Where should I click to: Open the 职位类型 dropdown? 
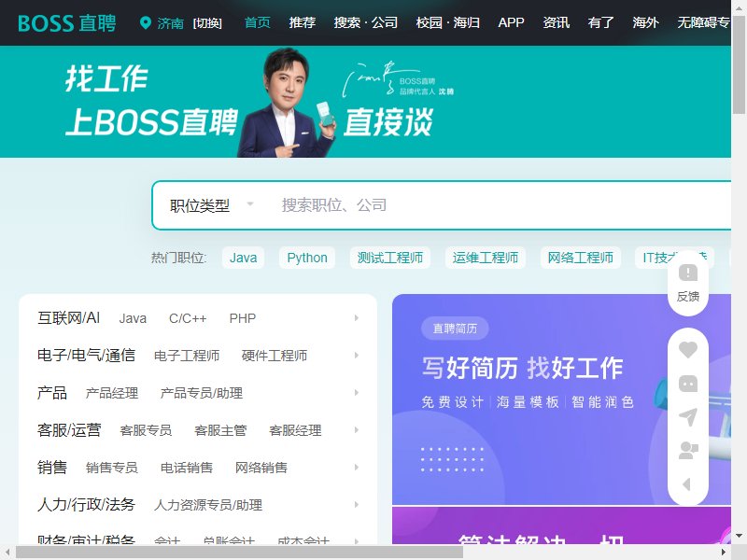coord(212,205)
